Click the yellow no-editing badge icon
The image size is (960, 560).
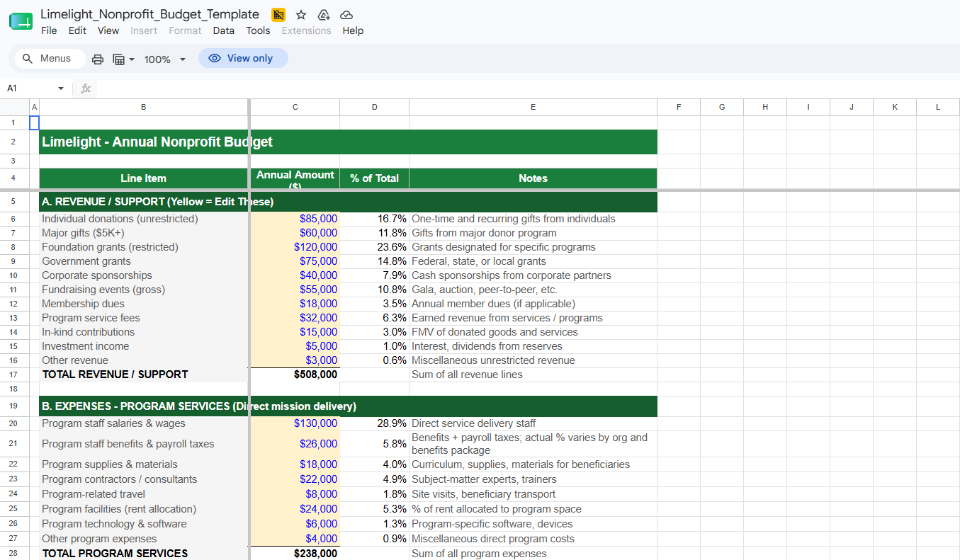click(x=278, y=15)
